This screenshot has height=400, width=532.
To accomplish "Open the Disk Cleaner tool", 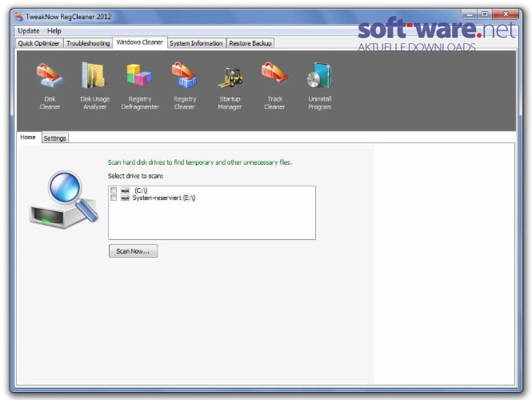I will coord(50,86).
